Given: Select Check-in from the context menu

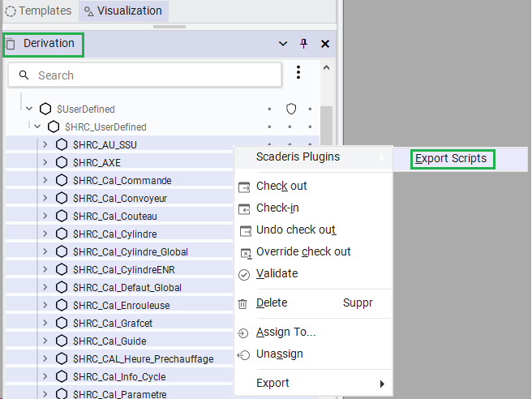Looking at the screenshot, I should click(x=277, y=208).
